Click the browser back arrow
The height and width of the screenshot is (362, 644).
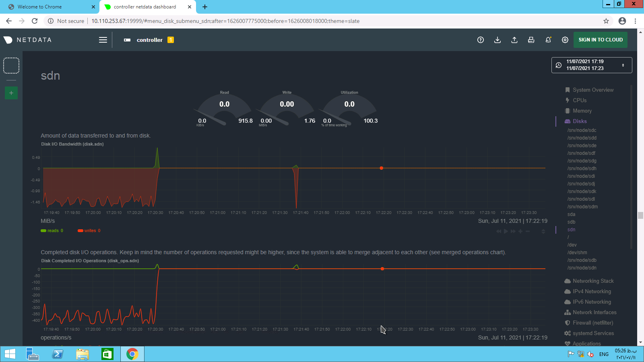coord(9,21)
